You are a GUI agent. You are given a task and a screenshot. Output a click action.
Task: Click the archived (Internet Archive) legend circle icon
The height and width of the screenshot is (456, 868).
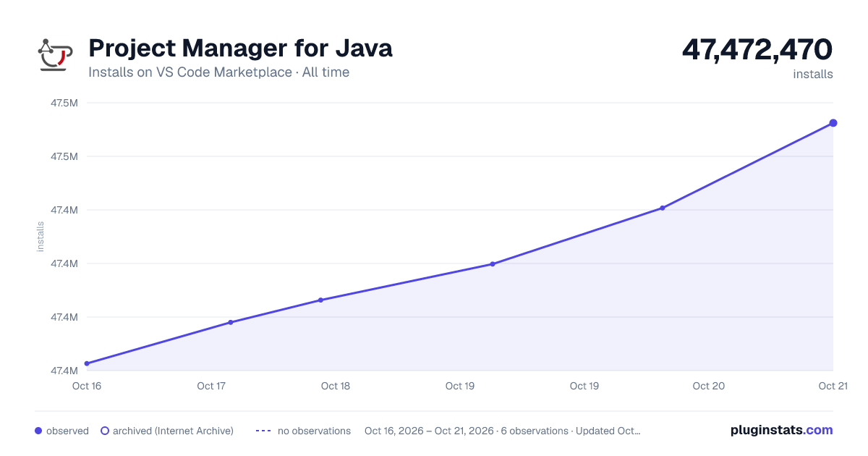105,431
